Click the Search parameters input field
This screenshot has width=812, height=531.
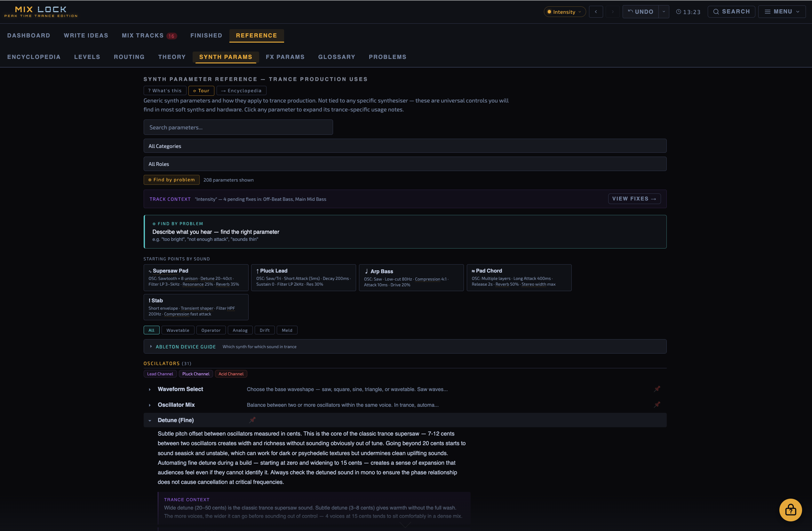pos(238,127)
